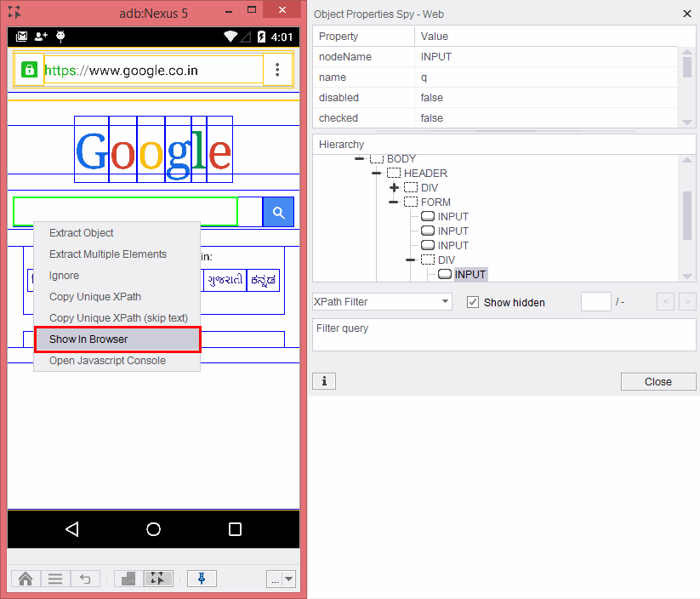Click the Google search input box
The height and width of the screenshot is (599, 700).
(x=125, y=212)
